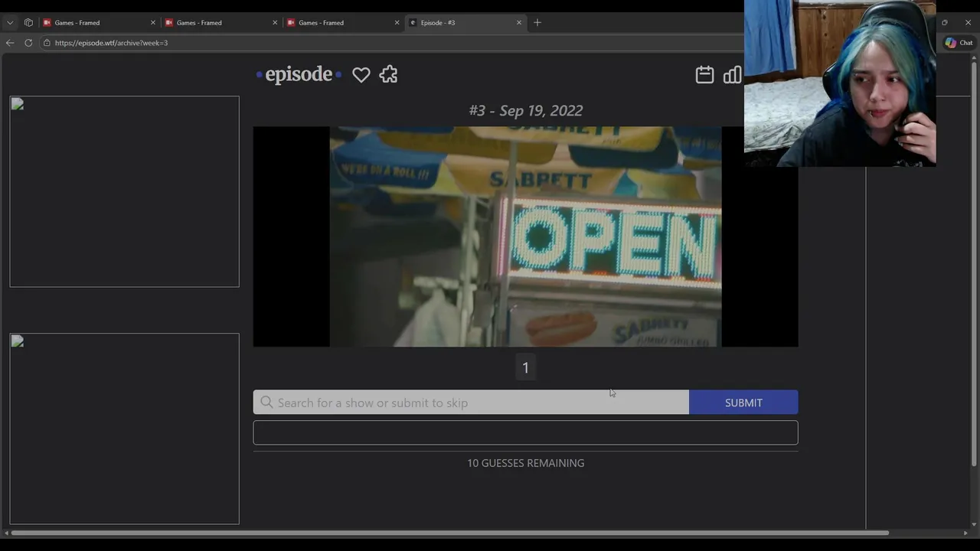The height and width of the screenshot is (551, 980).
Task: Click the SUBMIT button
Action: point(743,403)
